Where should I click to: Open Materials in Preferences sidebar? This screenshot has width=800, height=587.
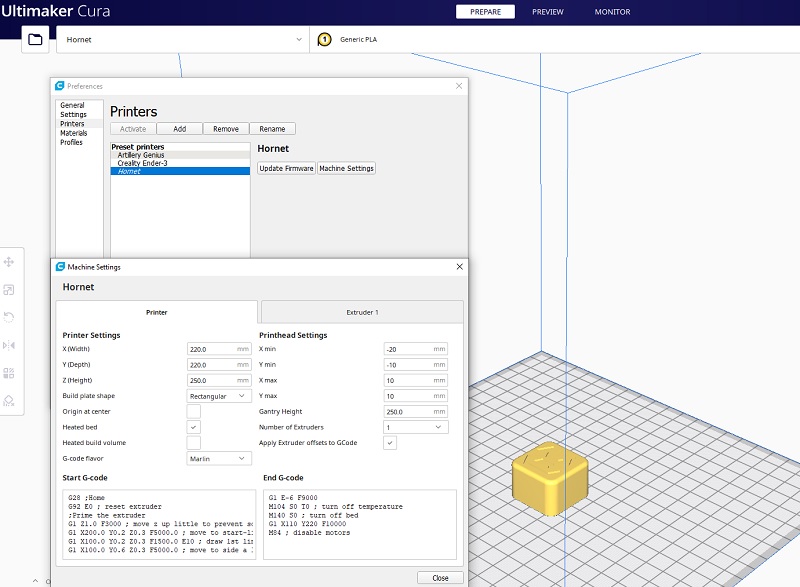pyautogui.click(x=74, y=133)
